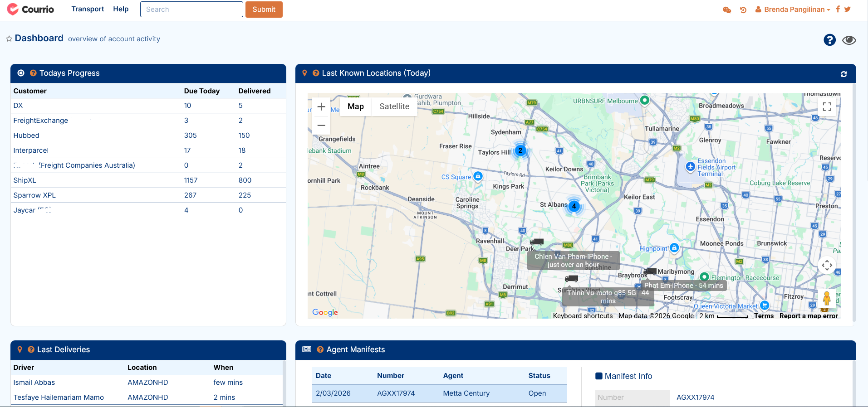Viewport: 868px width, 407px height.
Task: Open the DX customer link
Action: tap(18, 106)
